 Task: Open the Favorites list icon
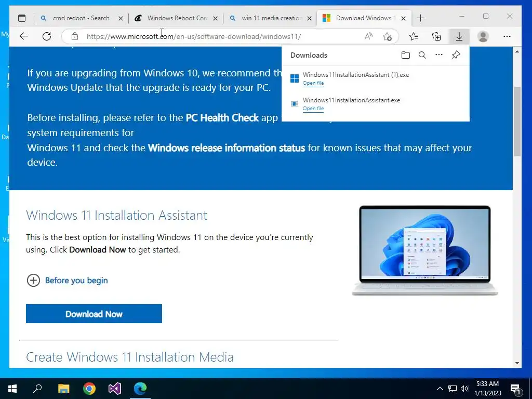[x=414, y=36]
